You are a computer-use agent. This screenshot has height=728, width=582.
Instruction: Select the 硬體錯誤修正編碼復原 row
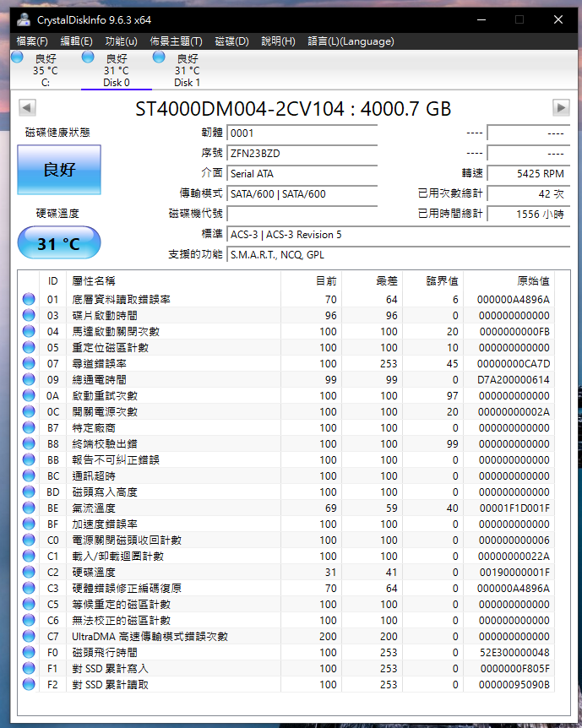[286, 589]
